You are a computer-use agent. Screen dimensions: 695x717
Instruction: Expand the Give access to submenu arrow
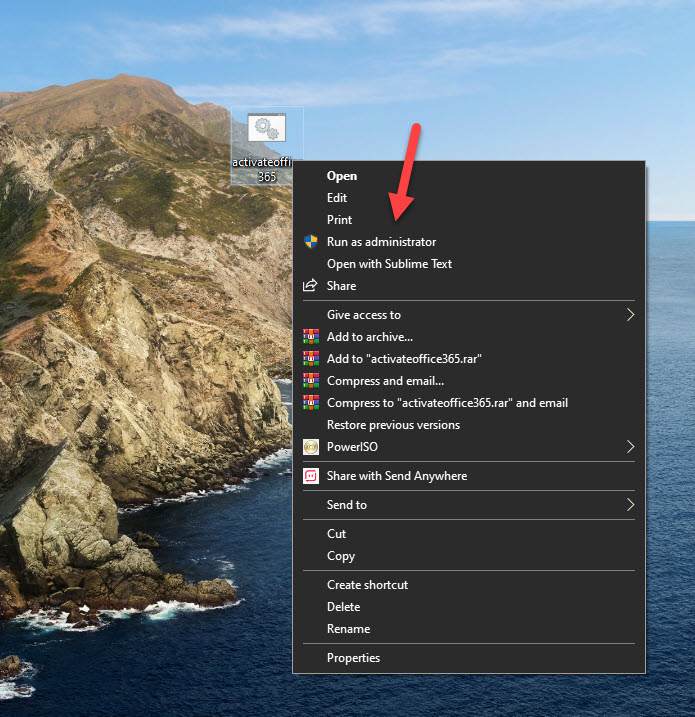tap(630, 315)
